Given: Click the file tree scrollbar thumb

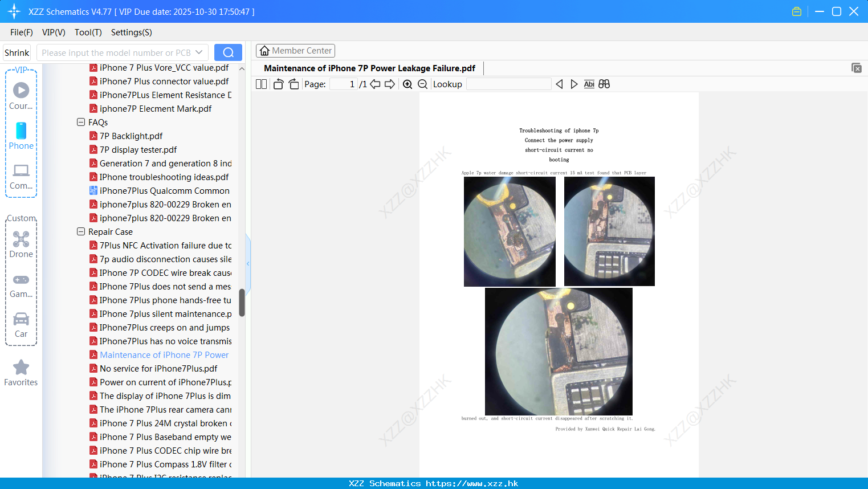Looking at the screenshot, I should click(242, 303).
